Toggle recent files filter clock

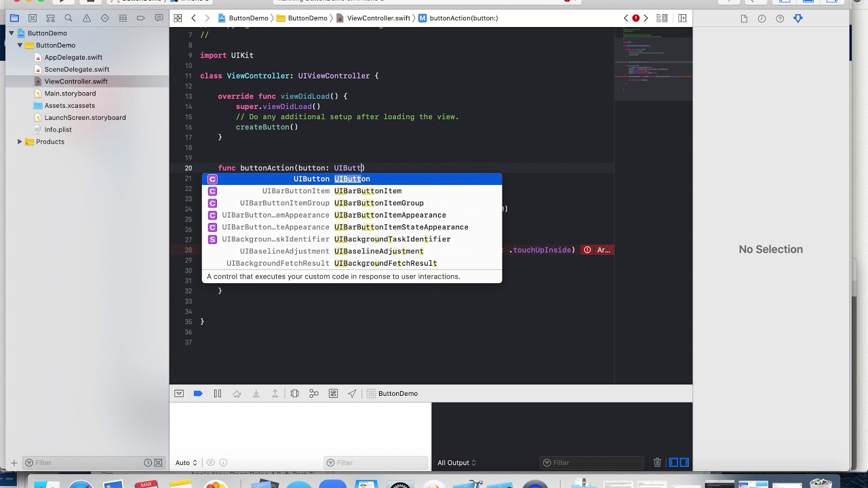[148, 463]
